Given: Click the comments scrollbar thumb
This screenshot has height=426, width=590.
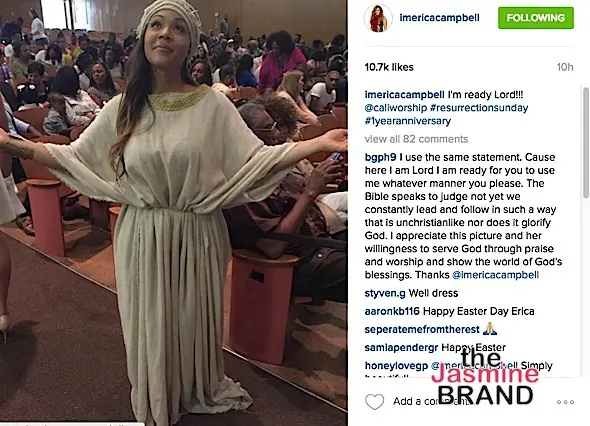Looking at the screenshot, I should coord(585,143).
